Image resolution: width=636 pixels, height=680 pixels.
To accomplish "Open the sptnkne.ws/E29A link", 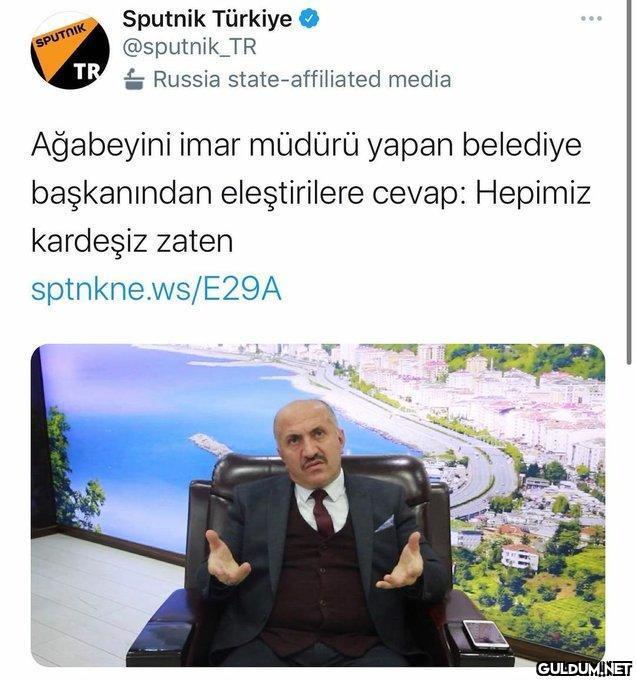I will pos(157,289).
